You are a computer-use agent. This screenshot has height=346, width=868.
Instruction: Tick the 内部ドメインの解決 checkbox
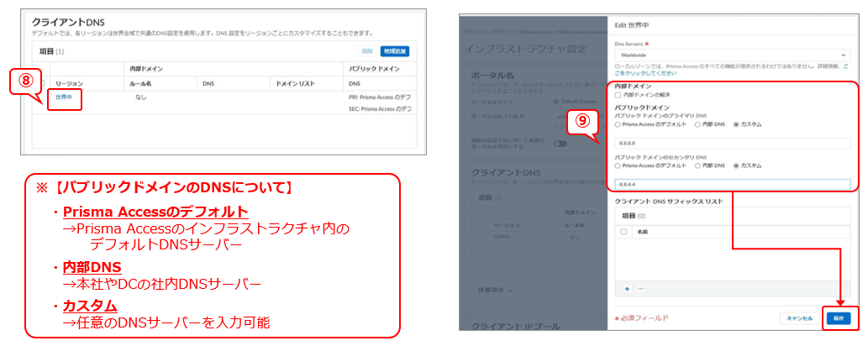tap(618, 95)
